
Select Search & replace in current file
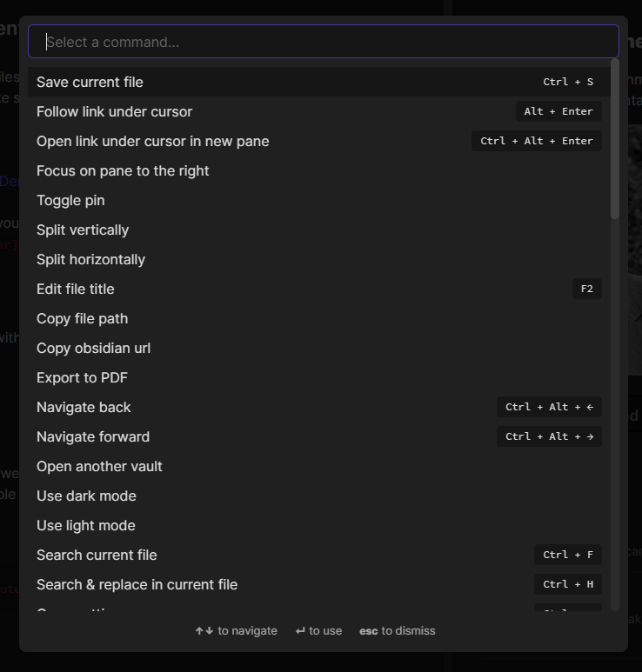[137, 584]
